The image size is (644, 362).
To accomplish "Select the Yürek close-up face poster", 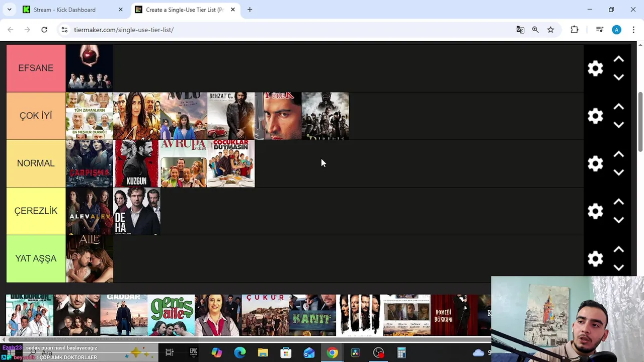I will click(278, 116).
